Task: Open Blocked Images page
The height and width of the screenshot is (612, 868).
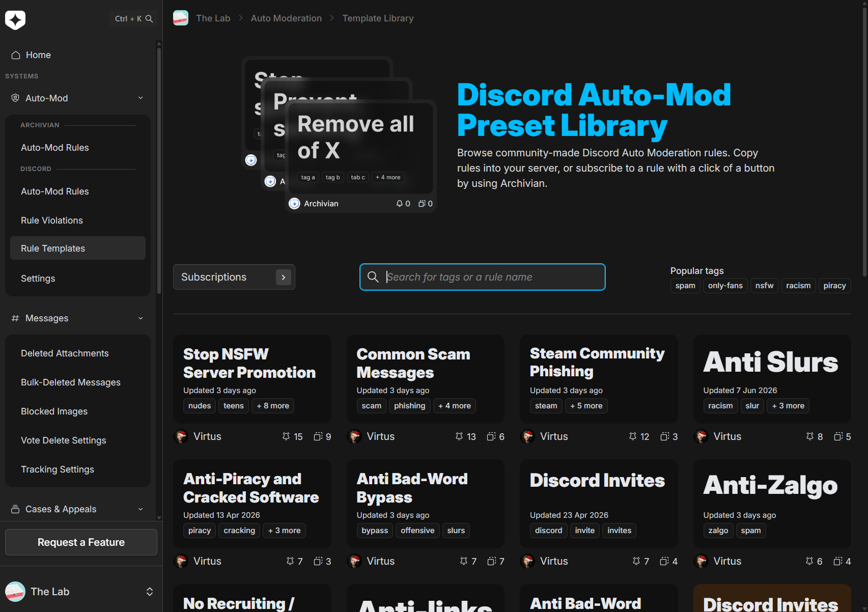Action: [x=78, y=411]
